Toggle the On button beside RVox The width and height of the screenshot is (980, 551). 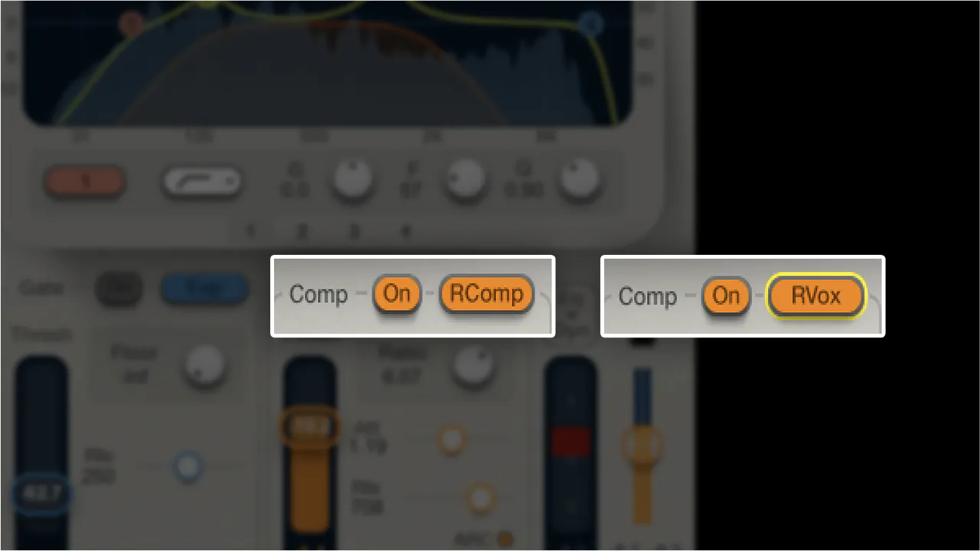point(727,295)
